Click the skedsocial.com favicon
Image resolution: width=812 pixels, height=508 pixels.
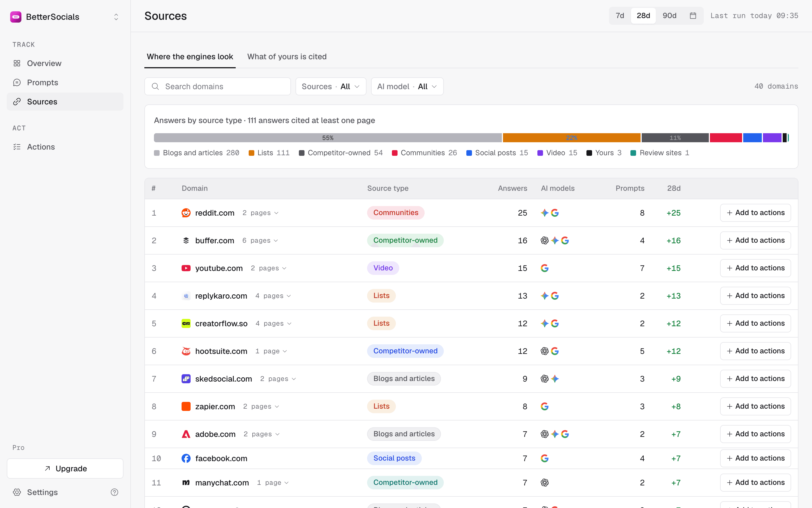tap(186, 379)
